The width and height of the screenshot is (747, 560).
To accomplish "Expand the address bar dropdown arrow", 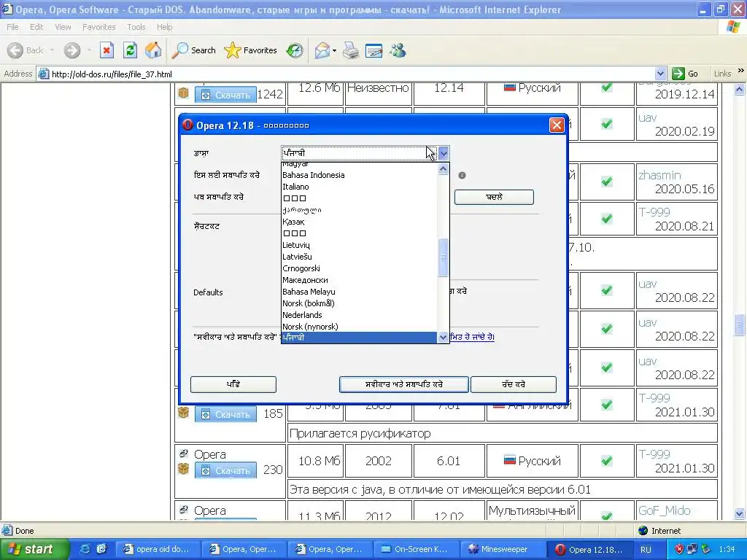I will (x=660, y=74).
